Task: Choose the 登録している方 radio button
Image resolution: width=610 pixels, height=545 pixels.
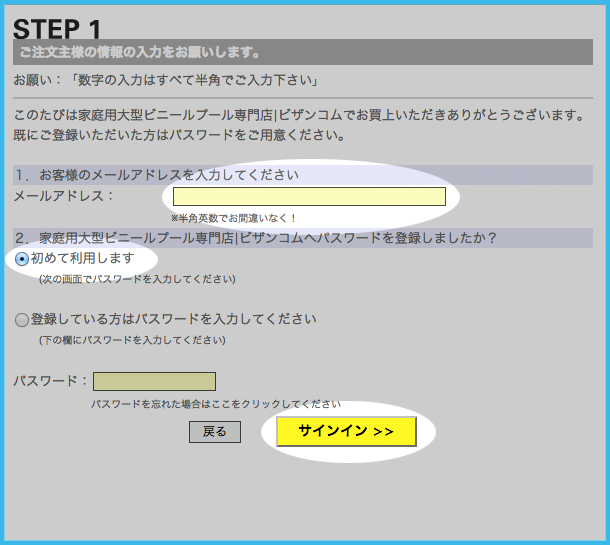Action: tap(22, 320)
